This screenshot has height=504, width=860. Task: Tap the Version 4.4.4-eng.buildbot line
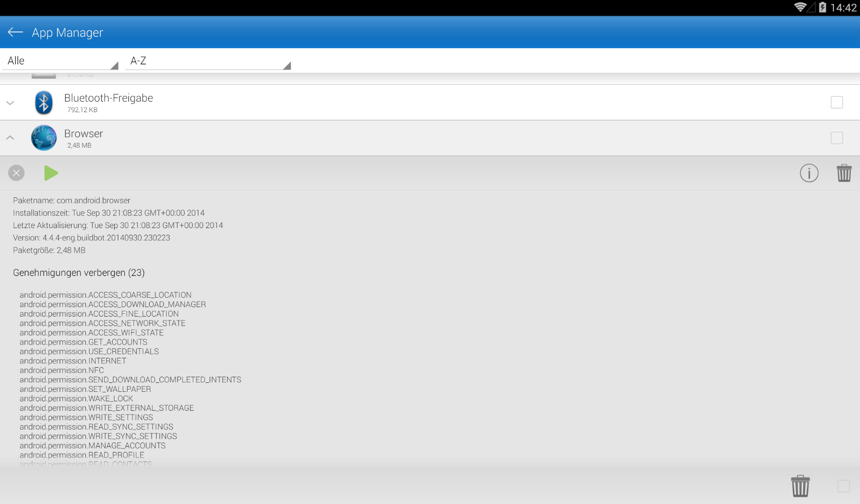pyautogui.click(x=91, y=238)
